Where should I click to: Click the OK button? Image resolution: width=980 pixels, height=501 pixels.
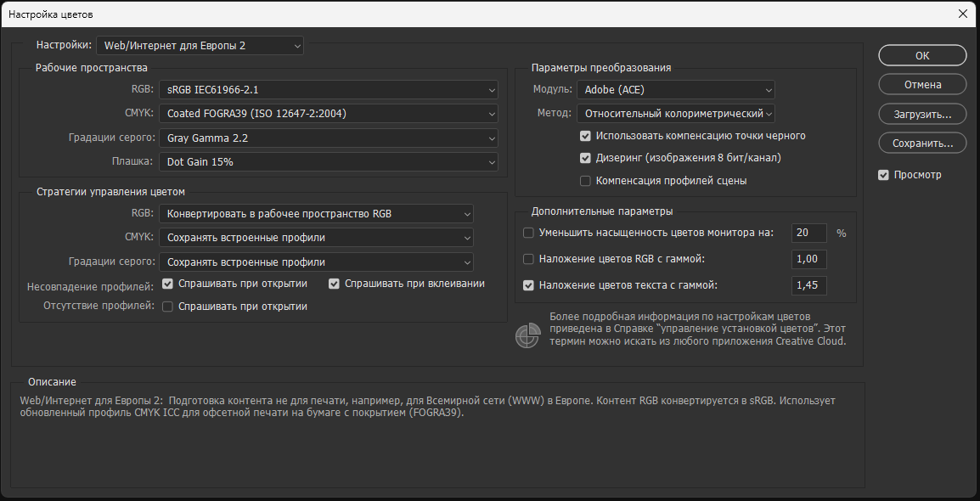tap(922, 55)
